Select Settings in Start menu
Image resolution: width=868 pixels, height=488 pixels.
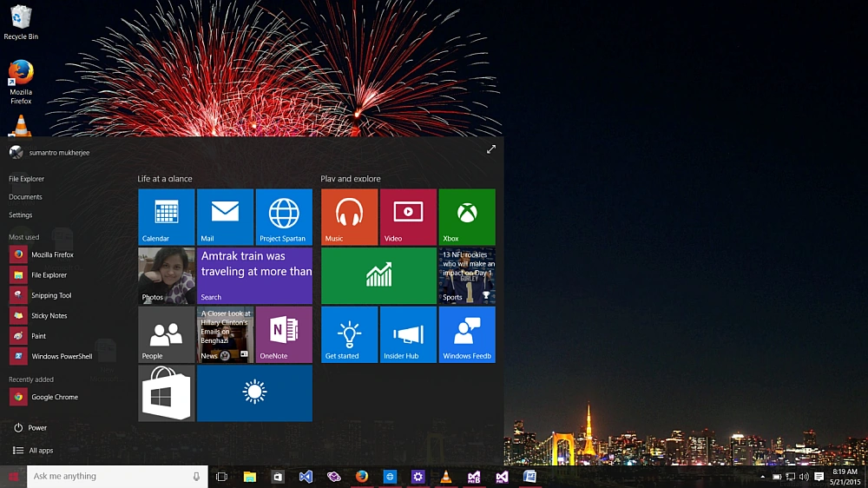point(21,215)
